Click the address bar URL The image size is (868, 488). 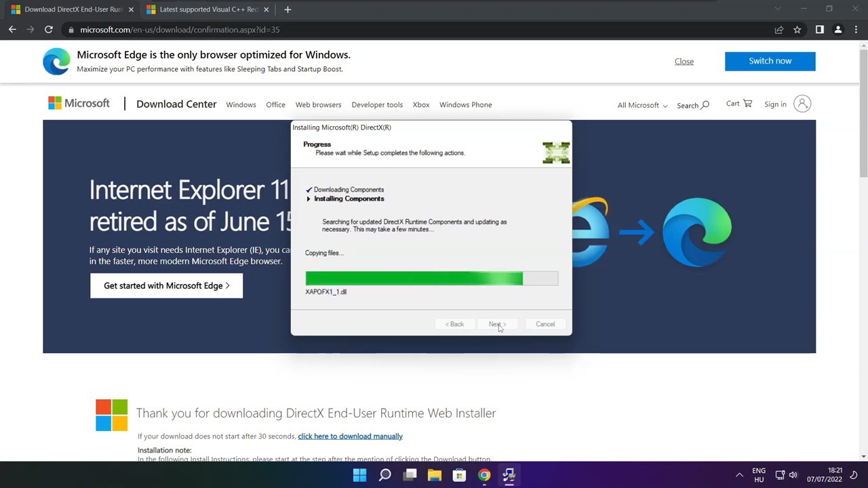pyautogui.click(x=180, y=30)
